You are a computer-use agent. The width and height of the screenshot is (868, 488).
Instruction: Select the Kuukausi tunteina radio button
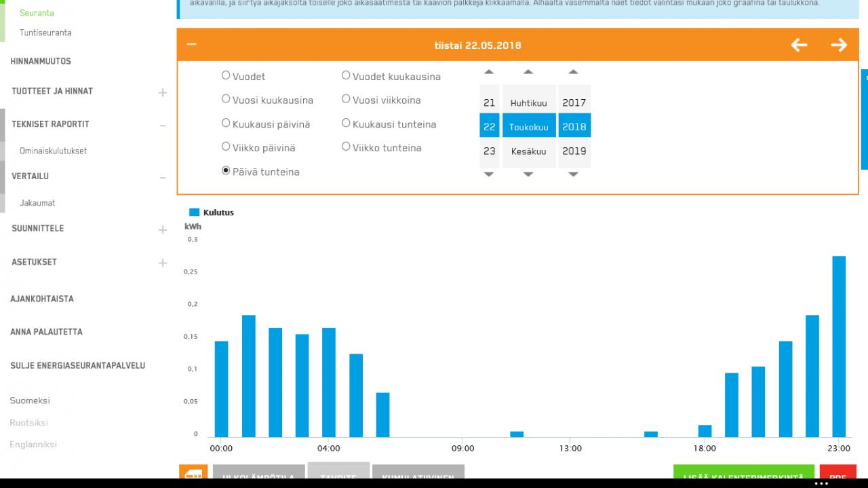[346, 123]
